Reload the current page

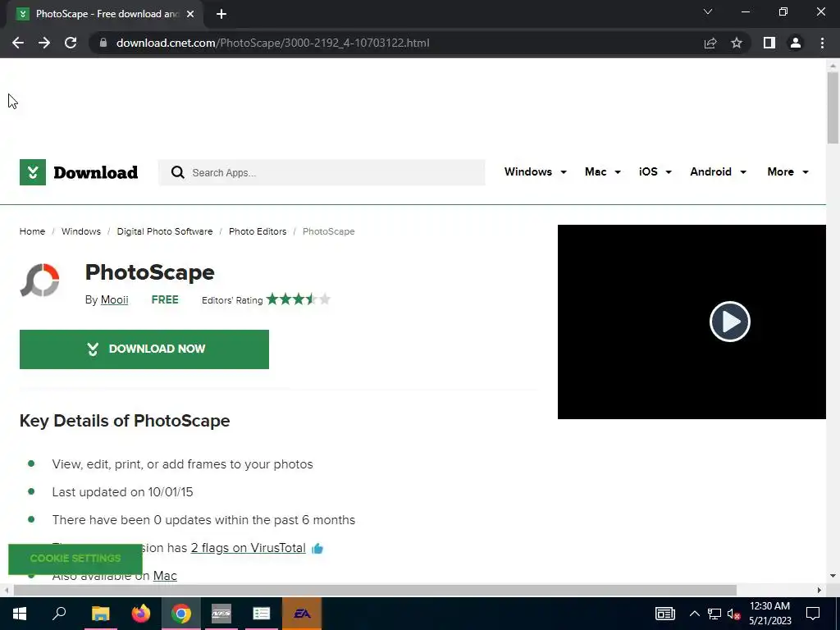[71, 43]
